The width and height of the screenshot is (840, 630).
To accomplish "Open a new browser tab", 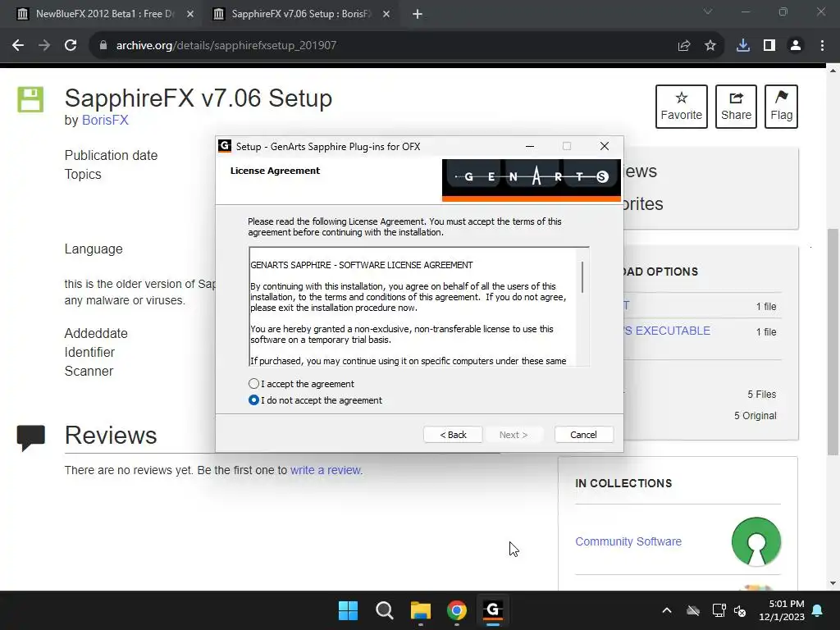I will click(418, 14).
